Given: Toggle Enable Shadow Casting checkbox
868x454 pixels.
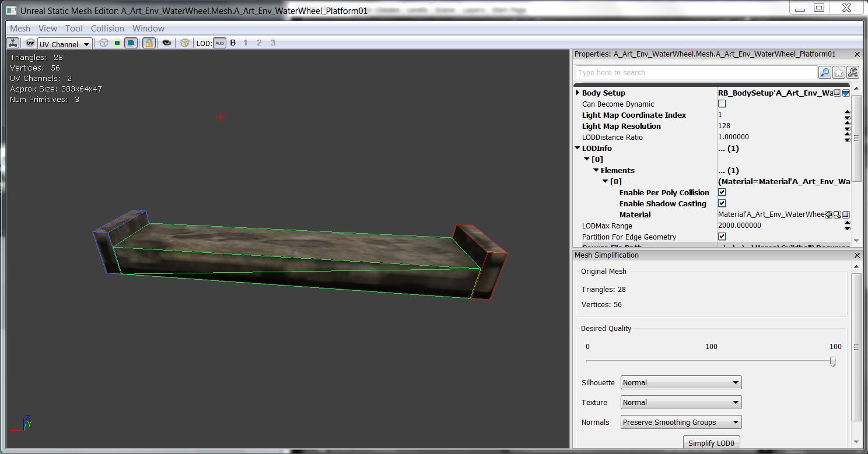Looking at the screenshot, I should 722,203.
